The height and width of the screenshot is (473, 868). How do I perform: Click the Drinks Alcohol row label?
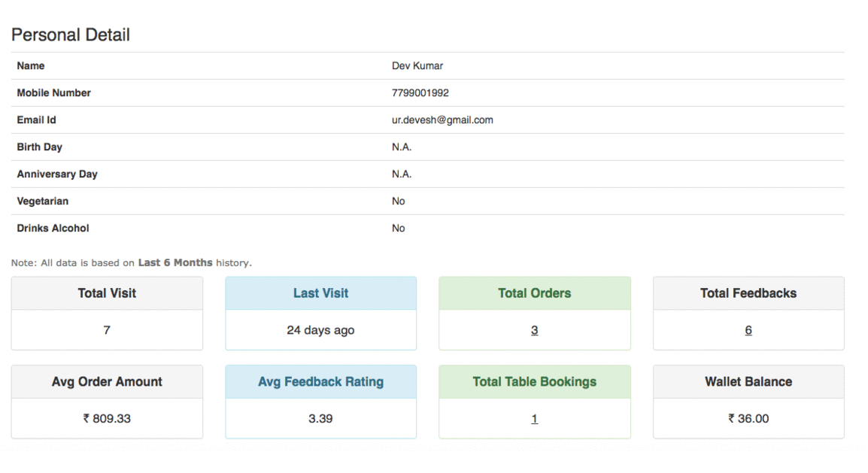pyautogui.click(x=53, y=229)
